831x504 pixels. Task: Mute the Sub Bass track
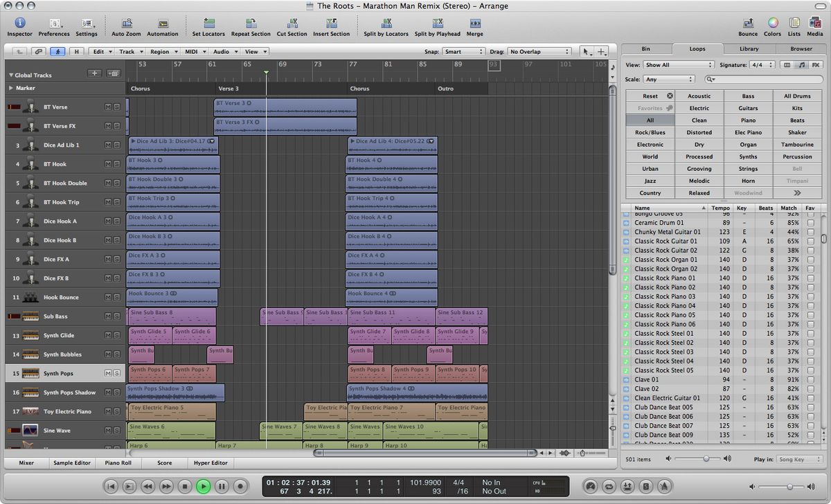[x=109, y=317]
